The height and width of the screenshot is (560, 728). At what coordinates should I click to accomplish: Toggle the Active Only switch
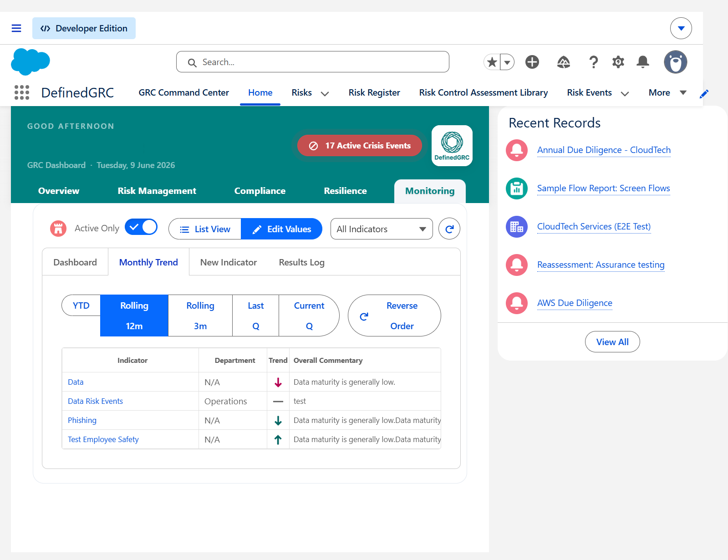click(141, 227)
